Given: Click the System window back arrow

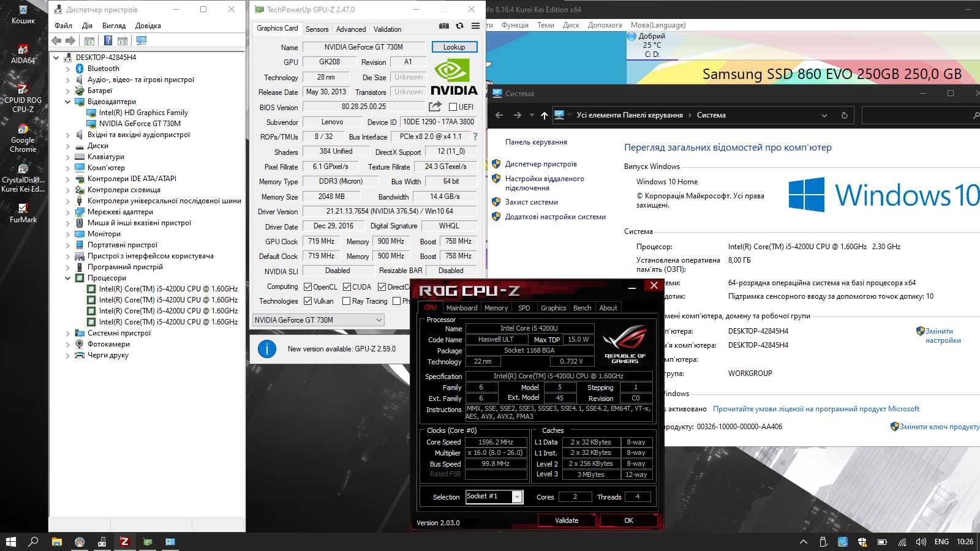Looking at the screenshot, I should 499,115.
